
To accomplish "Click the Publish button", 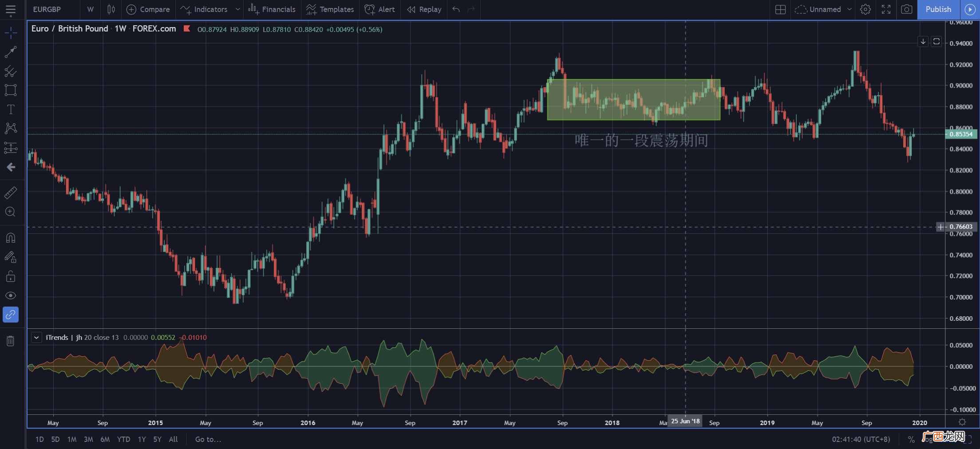I will pos(938,9).
